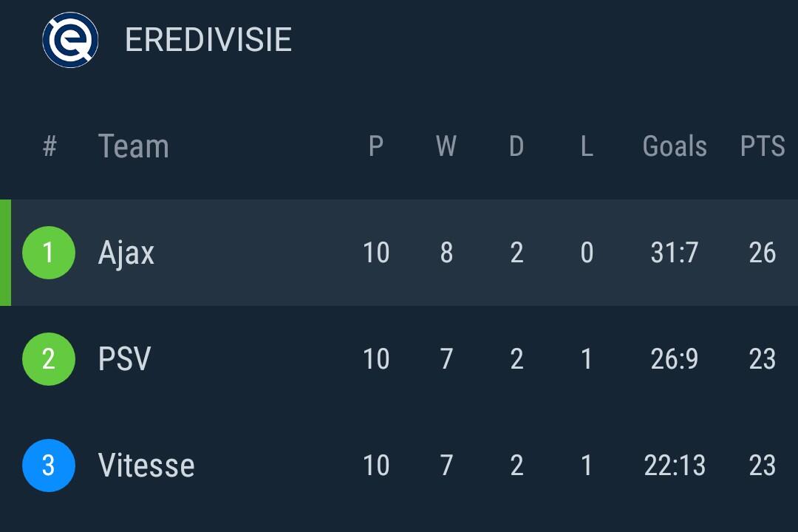Select the Vitesse team name
Screen dimensions: 798x532
[146, 465]
